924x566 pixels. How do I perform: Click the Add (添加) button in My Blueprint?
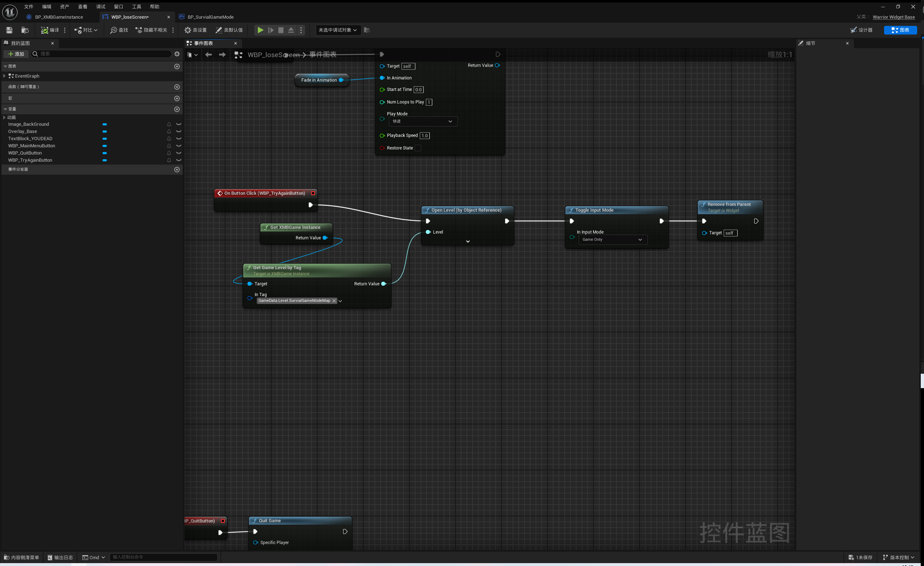[x=16, y=54]
